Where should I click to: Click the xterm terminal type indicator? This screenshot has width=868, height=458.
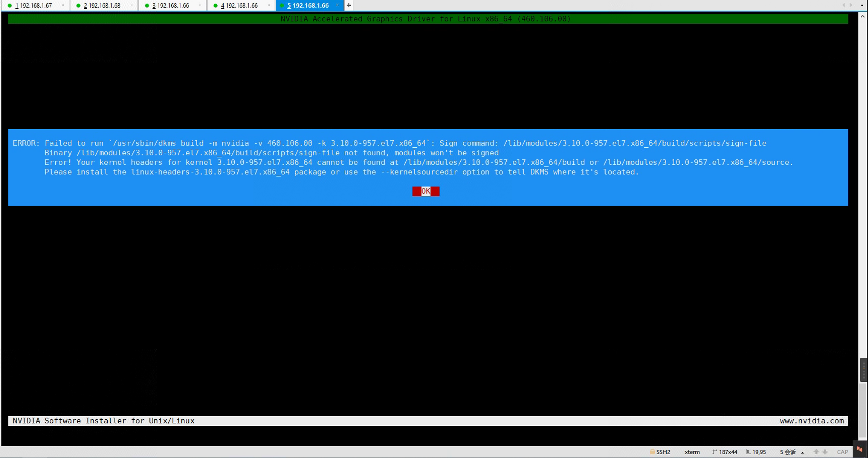tap(692, 452)
